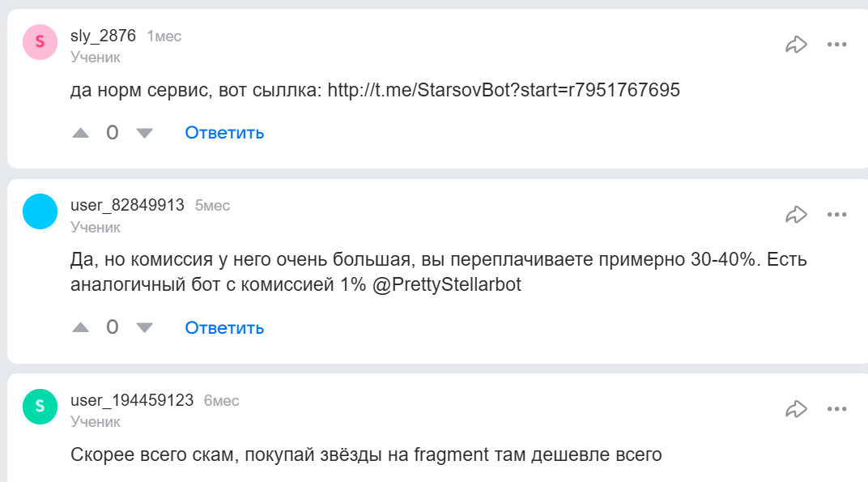868x482 pixels.
Task: Open sly_2876's profile name link
Action: pos(103,36)
